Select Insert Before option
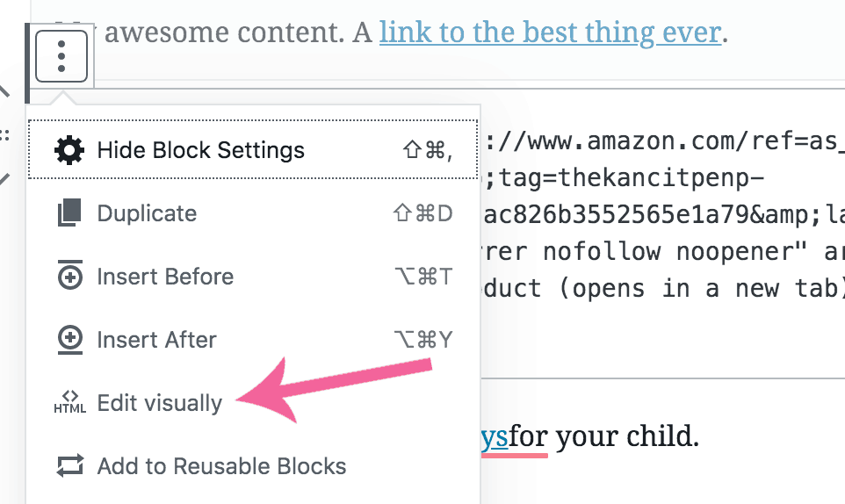 tap(253, 277)
